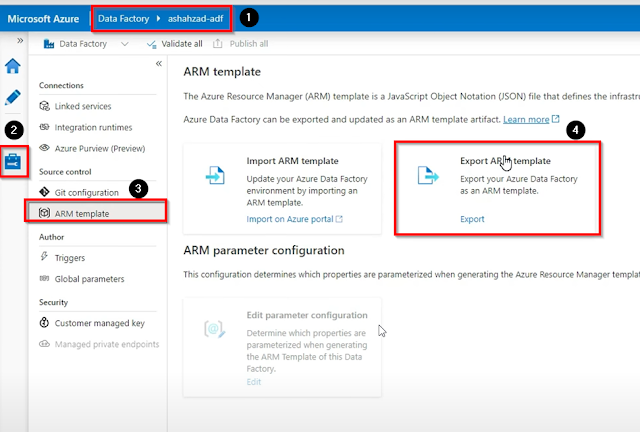This screenshot has width=640, height=432.
Task: Click the Export ARM template card title
Action: [x=505, y=161]
